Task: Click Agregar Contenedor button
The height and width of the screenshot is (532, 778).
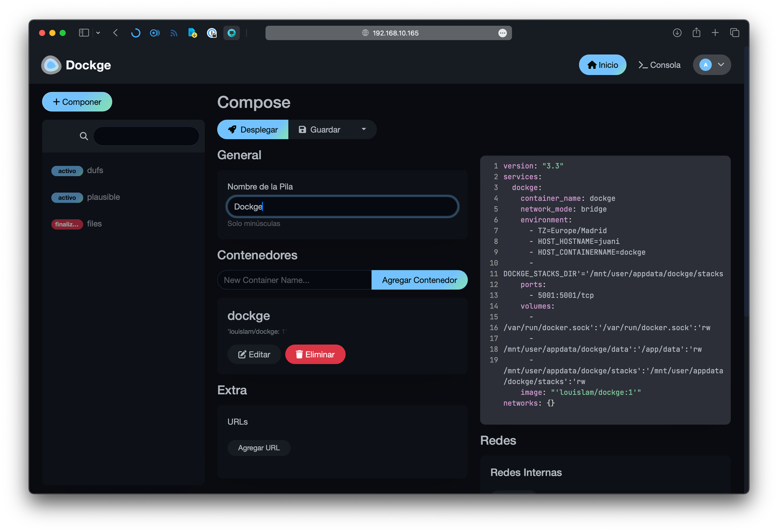Action: click(x=419, y=280)
